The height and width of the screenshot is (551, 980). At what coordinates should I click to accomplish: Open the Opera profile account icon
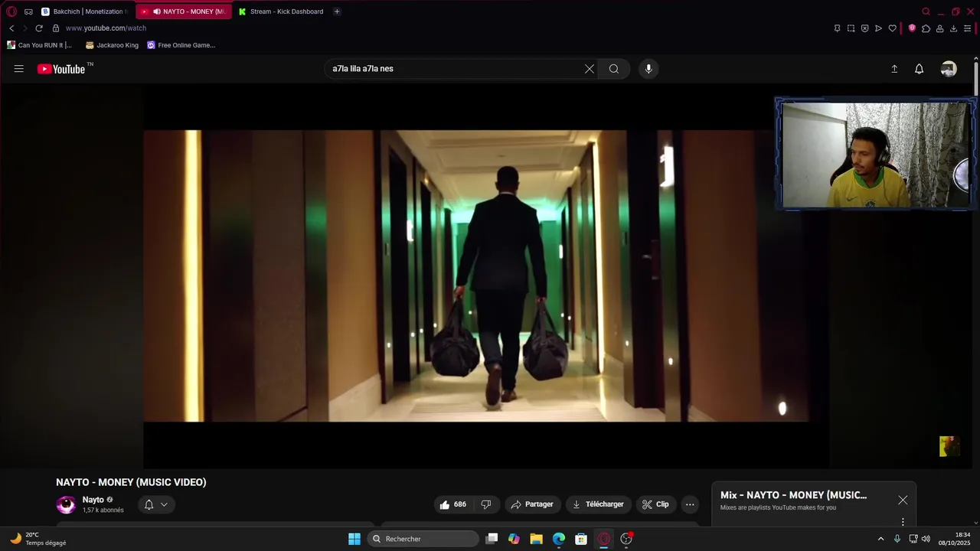click(939, 28)
